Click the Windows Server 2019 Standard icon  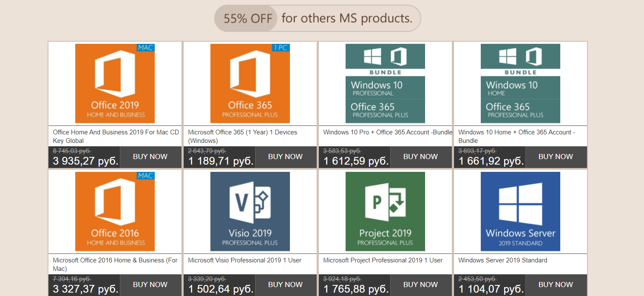point(520,211)
